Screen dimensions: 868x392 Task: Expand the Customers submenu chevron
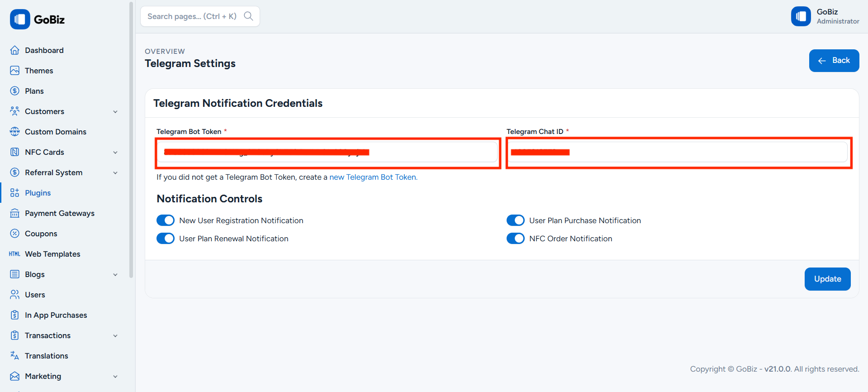(115, 112)
